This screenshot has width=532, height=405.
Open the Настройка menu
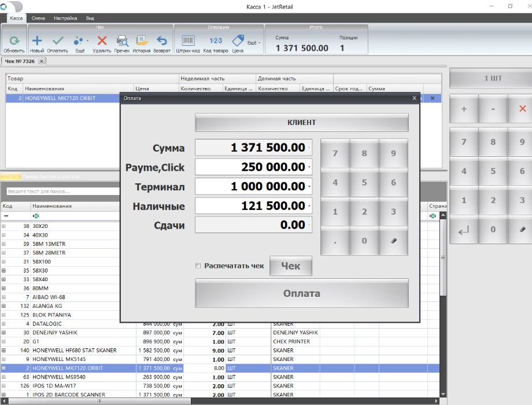click(65, 18)
